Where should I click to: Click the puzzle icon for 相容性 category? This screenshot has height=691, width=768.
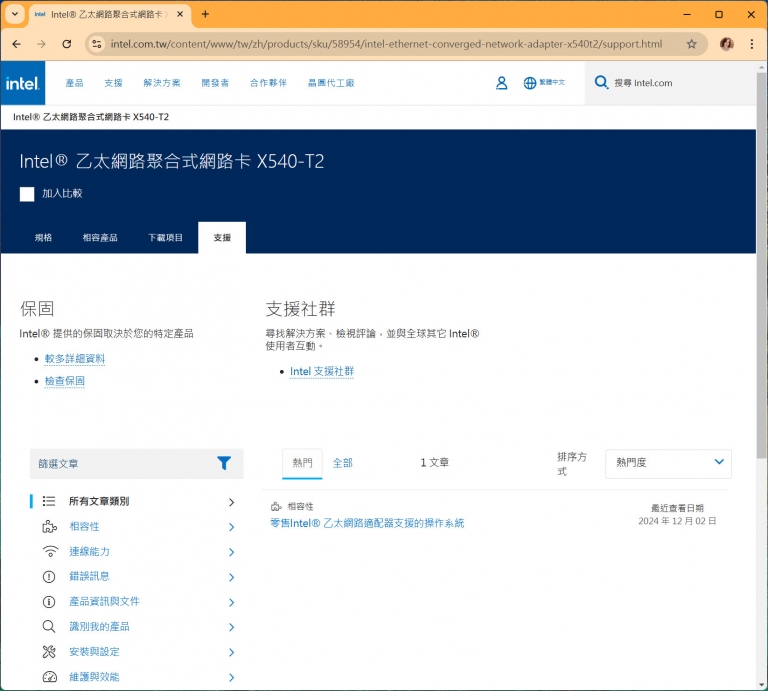[x=49, y=526]
